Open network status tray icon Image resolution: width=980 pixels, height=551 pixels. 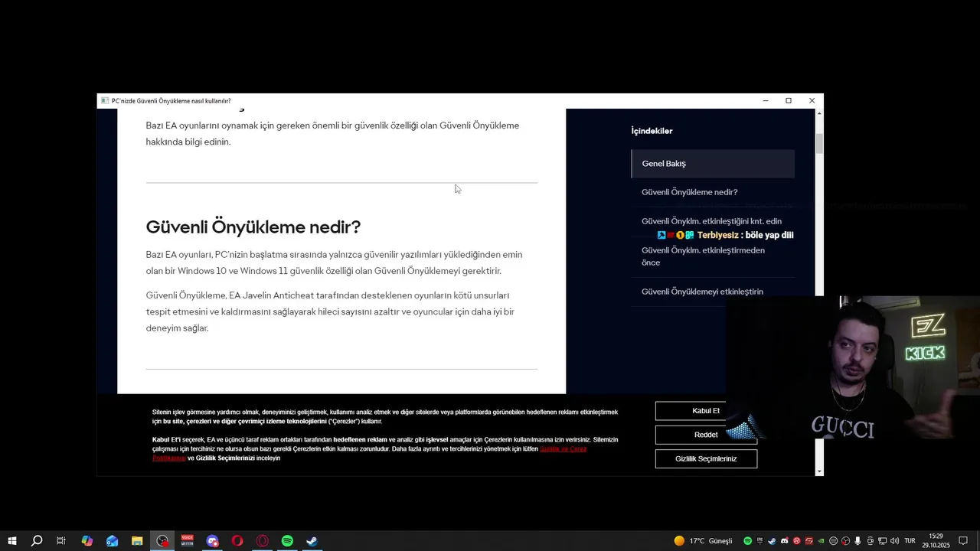tap(882, 541)
